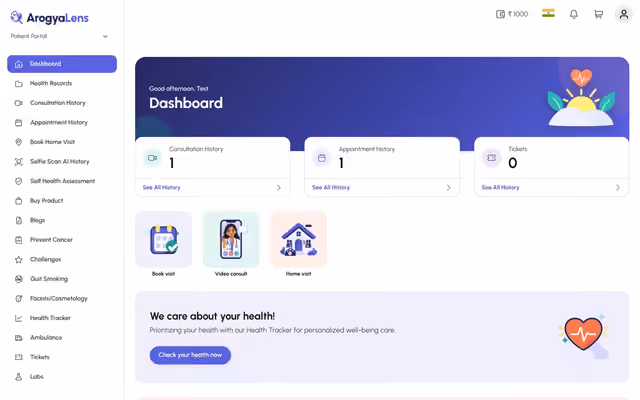Viewport: 640px width, 400px height.
Task: Click the Blogs label in sidebar
Action: click(38, 220)
